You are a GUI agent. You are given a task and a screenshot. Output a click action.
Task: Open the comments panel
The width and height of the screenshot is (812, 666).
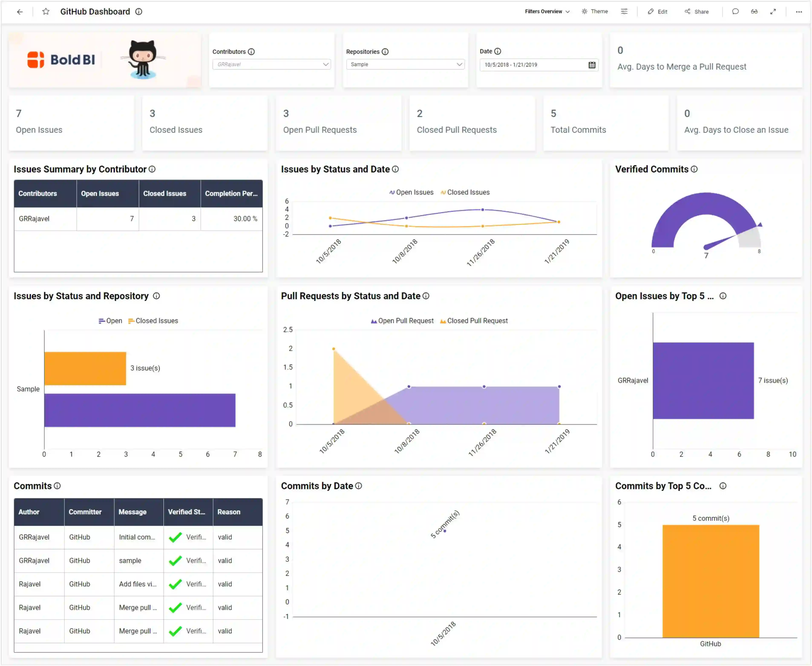735,12
